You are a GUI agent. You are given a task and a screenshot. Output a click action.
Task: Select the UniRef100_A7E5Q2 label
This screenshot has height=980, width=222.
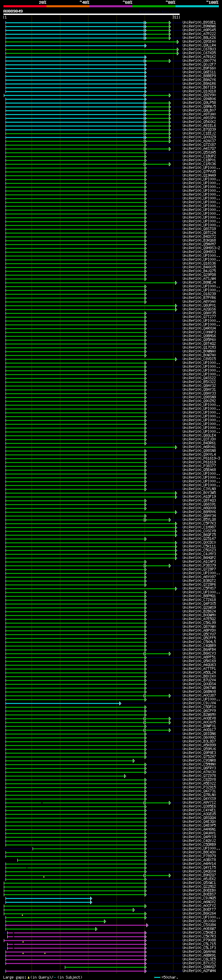(199, 618)
